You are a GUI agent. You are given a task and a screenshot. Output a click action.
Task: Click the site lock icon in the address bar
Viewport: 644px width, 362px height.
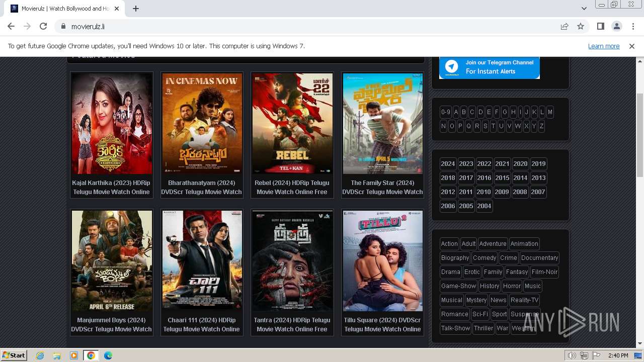[63, 26]
